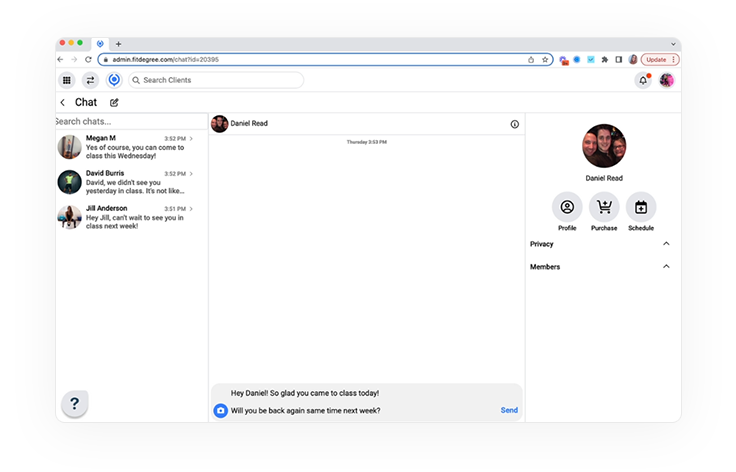Screen dimensions: 736x472
Task: Go back in the browser toolbar
Action: point(60,60)
